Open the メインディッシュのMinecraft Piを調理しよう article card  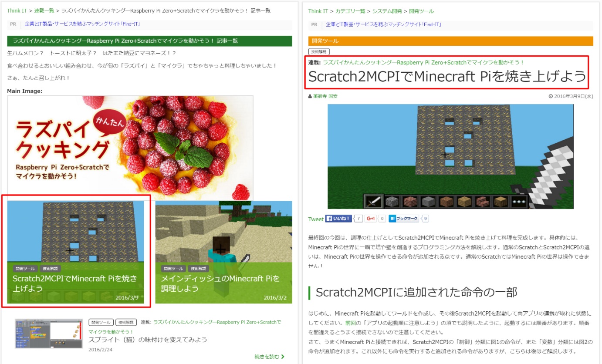pyautogui.click(x=223, y=252)
